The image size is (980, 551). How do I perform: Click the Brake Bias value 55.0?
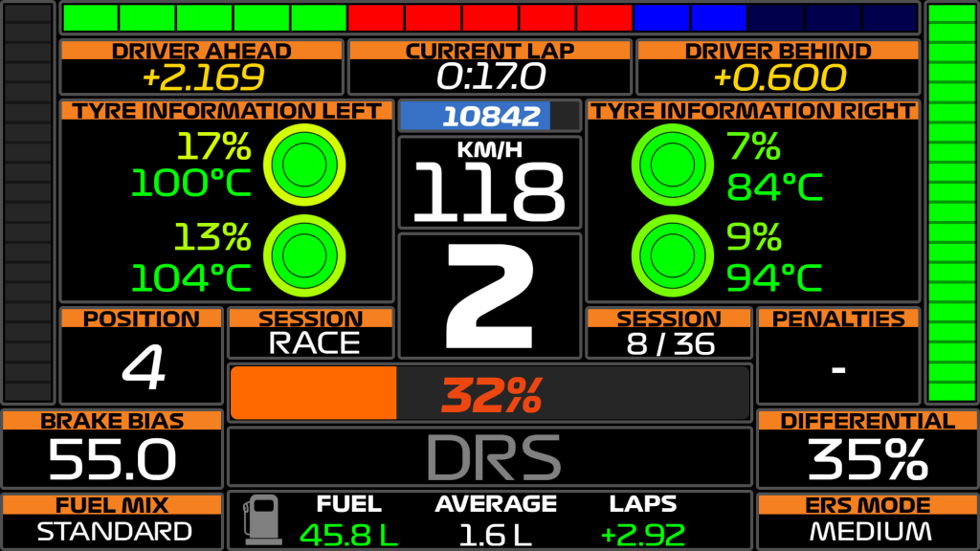[112, 459]
